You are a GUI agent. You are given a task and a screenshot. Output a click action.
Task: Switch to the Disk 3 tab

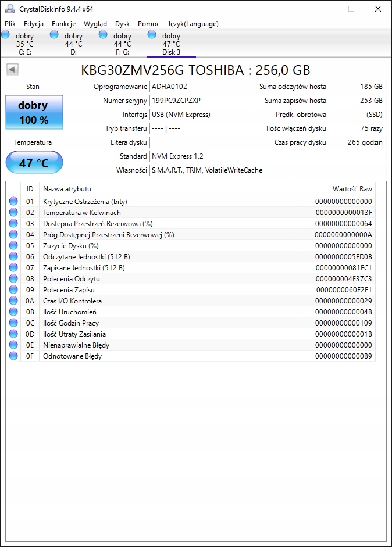tap(171, 44)
